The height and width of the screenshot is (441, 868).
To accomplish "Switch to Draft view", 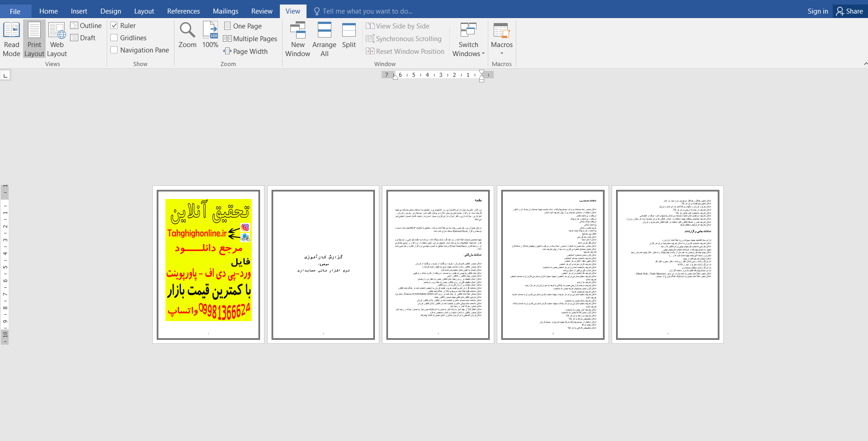I will [83, 38].
